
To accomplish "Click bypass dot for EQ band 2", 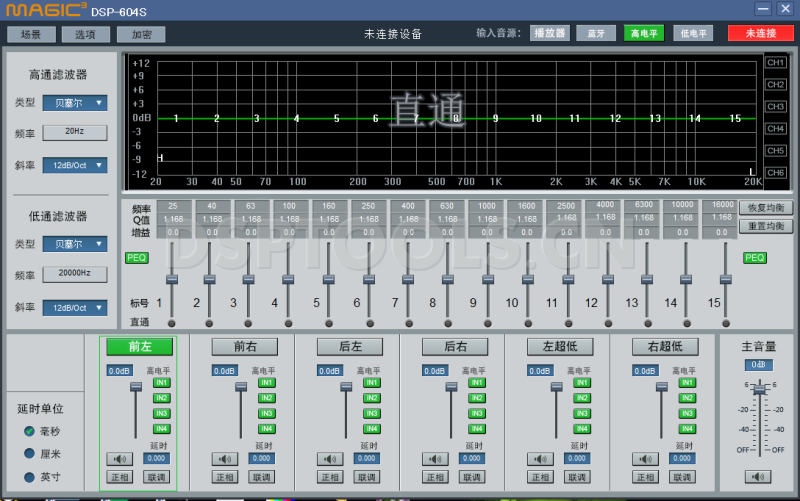I will click(209, 323).
